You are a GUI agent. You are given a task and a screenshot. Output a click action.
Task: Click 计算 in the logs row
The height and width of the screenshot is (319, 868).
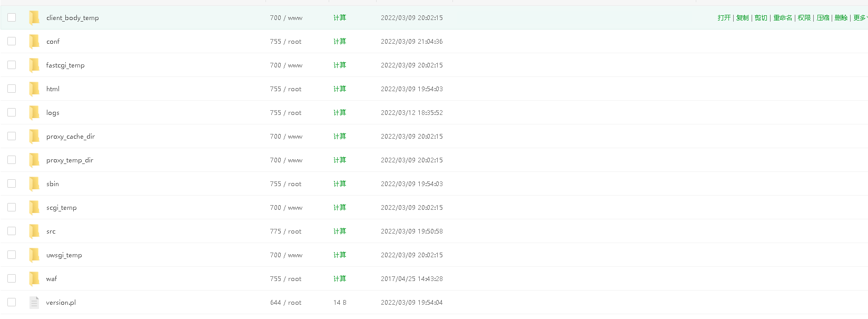tap(340, 113)
